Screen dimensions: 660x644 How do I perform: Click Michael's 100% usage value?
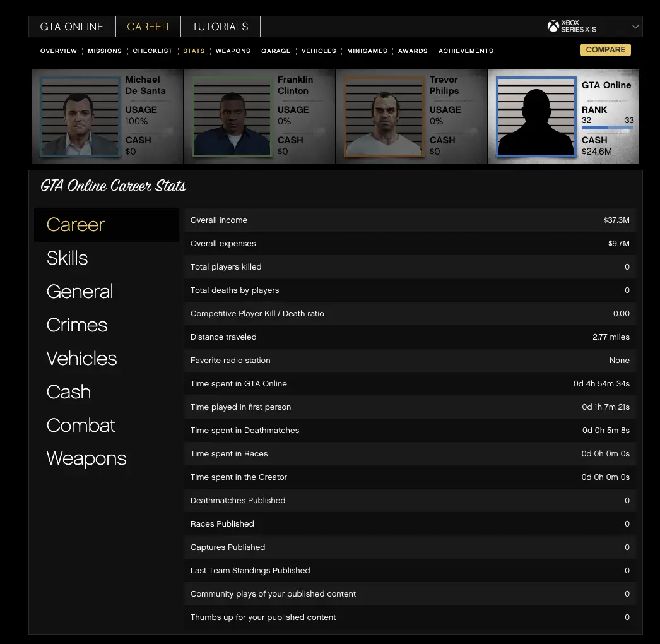136,121
